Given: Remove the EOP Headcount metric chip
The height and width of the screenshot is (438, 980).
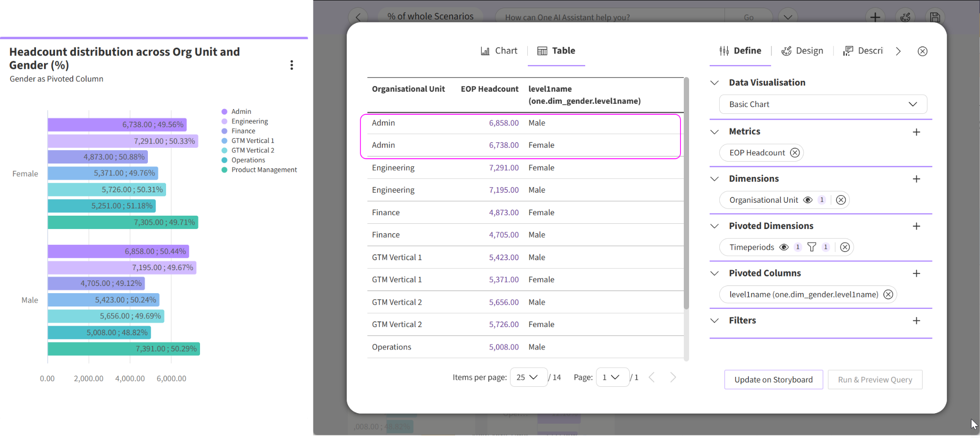Looking at the screenshot, I should point(795,153).
